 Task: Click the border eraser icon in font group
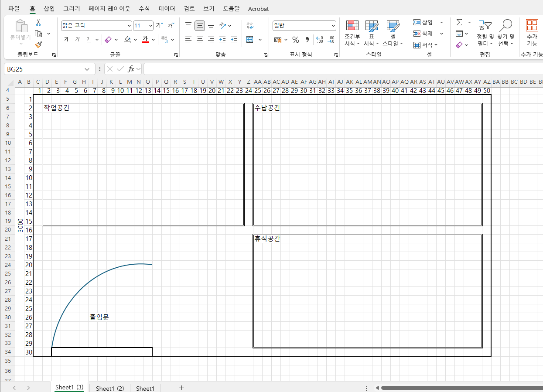point(108,40)
